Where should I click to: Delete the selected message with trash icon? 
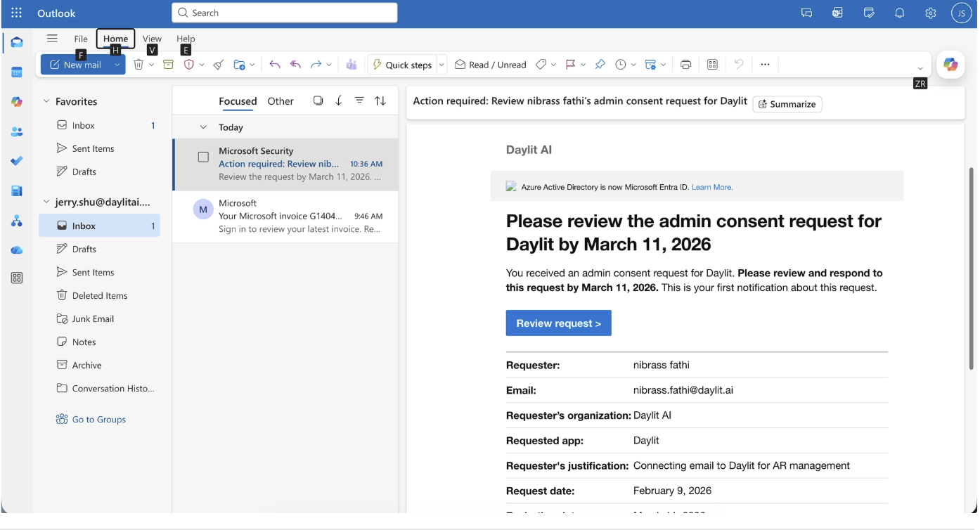tap(138, 65)
